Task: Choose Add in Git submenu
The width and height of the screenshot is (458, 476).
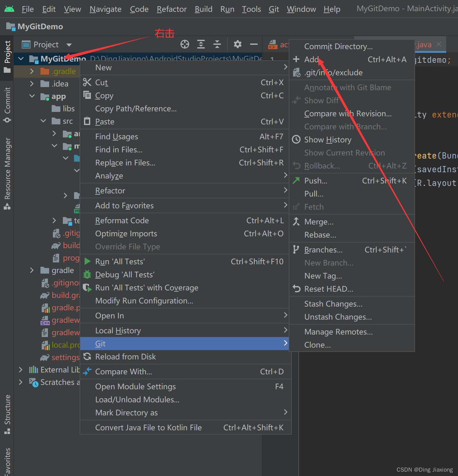Action: [x=352, y=59]
